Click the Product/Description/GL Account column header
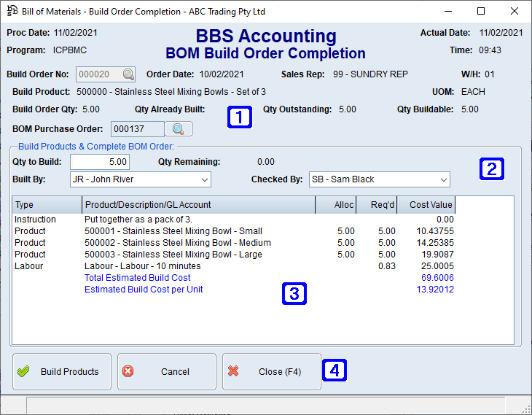Image resolution: width=532 pixels, height=415 pixels. click(x=198, y=205)
